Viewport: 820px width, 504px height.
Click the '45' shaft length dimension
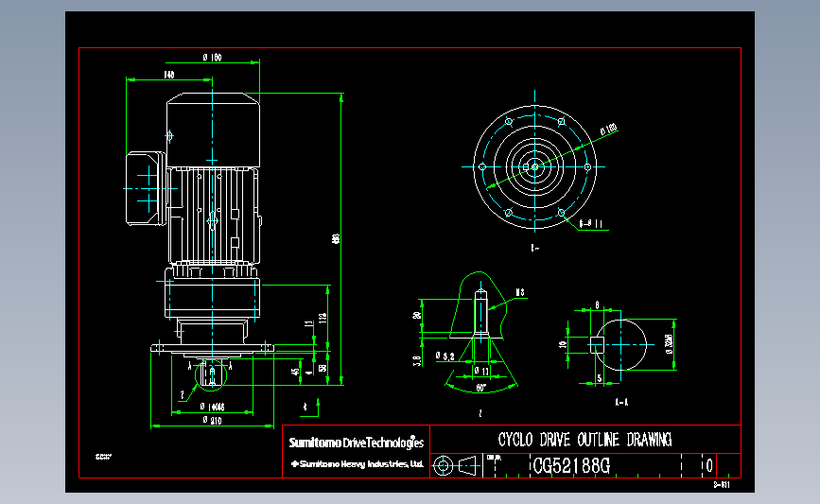click(295, 372)
